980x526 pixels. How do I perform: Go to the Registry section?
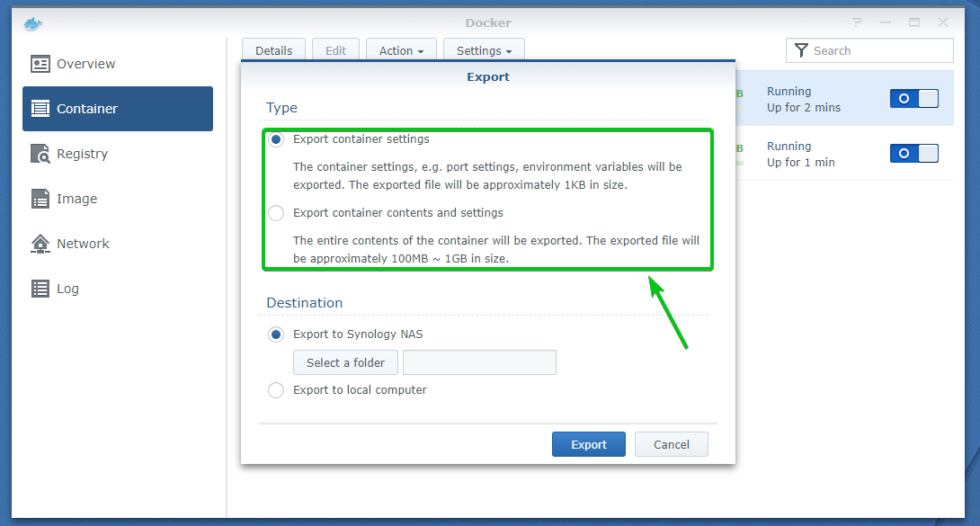coord(118,154)
